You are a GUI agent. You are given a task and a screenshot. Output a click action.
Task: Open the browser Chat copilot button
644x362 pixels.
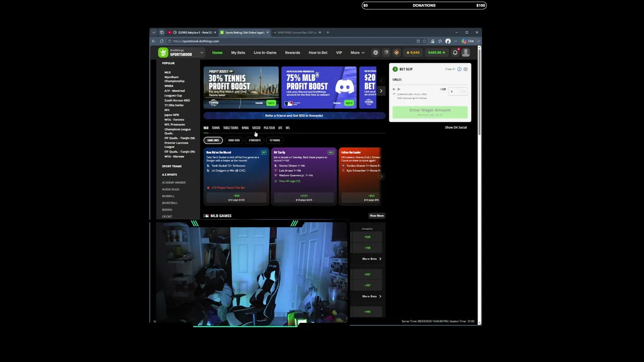pos(468,41)
